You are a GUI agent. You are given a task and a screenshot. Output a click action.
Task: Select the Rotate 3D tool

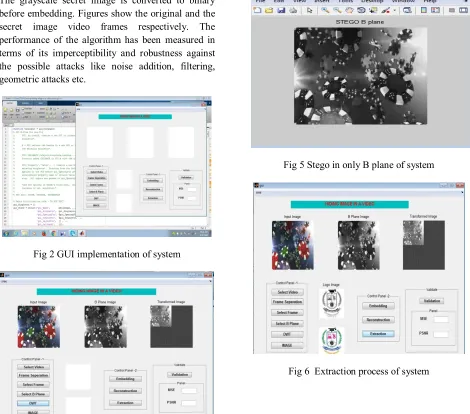[361, 10]
